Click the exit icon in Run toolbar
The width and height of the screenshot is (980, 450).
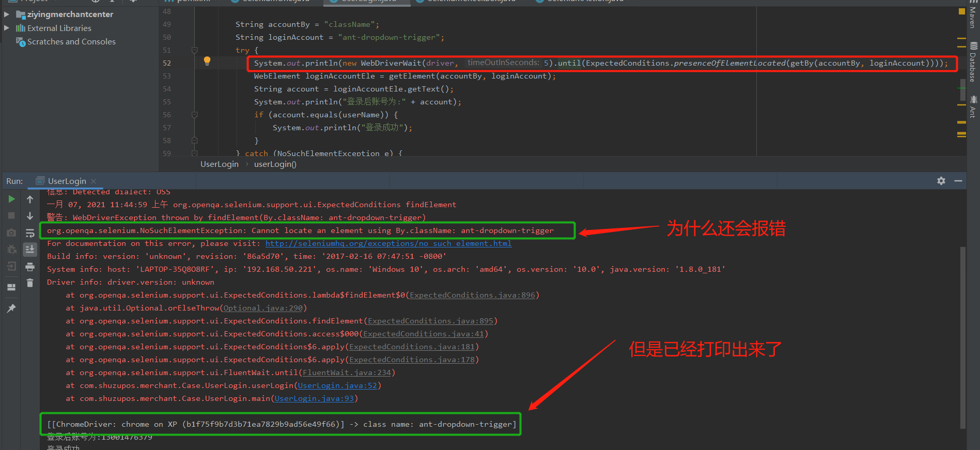[11, 267]
